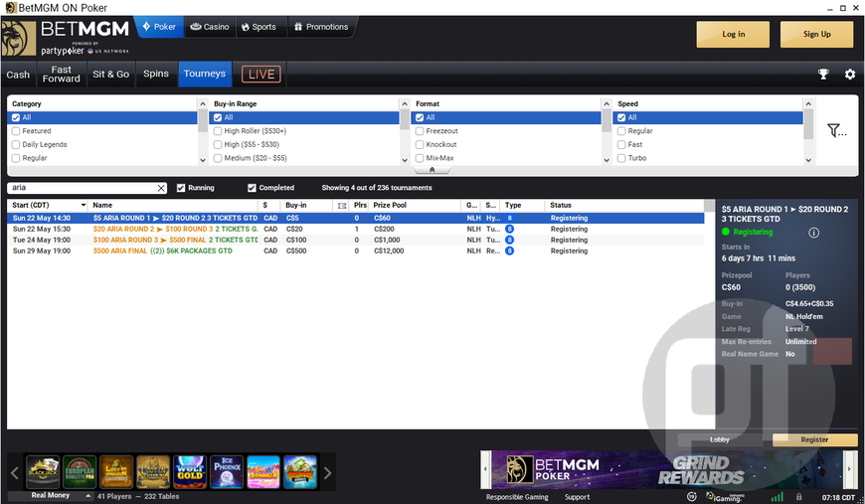Check the Daily Legends category checkbox
This screenshot has width=865, height=504.
[x=16, y=144]
